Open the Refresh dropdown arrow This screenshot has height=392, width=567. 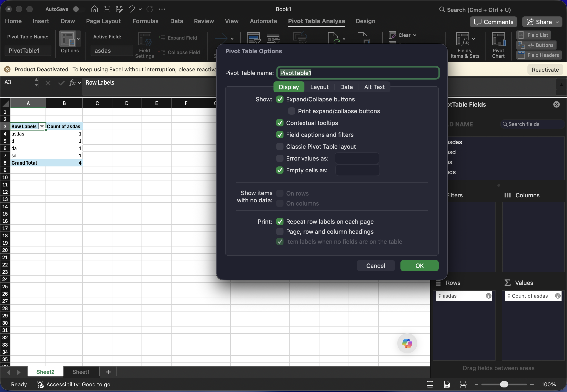pyautogui.click(x=344, y=39)
